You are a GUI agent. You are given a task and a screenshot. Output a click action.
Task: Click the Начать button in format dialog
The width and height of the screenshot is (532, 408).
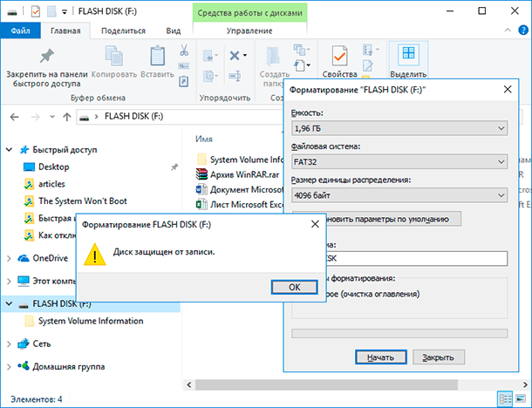380,357
